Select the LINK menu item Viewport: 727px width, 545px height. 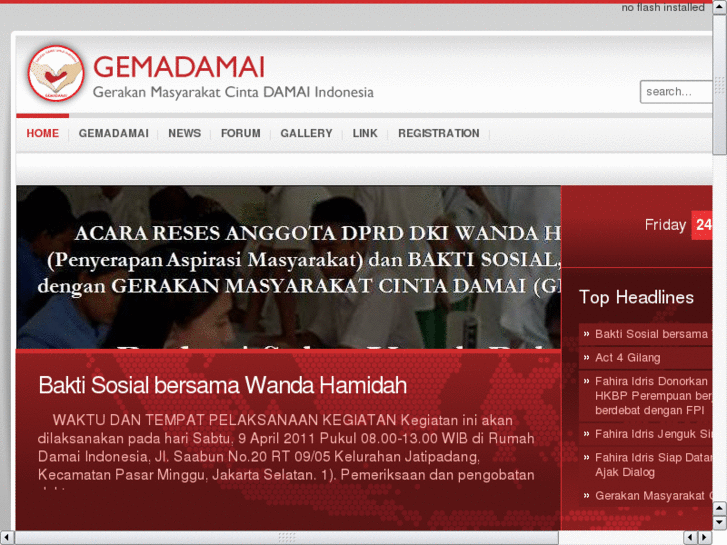pos(365,134)
